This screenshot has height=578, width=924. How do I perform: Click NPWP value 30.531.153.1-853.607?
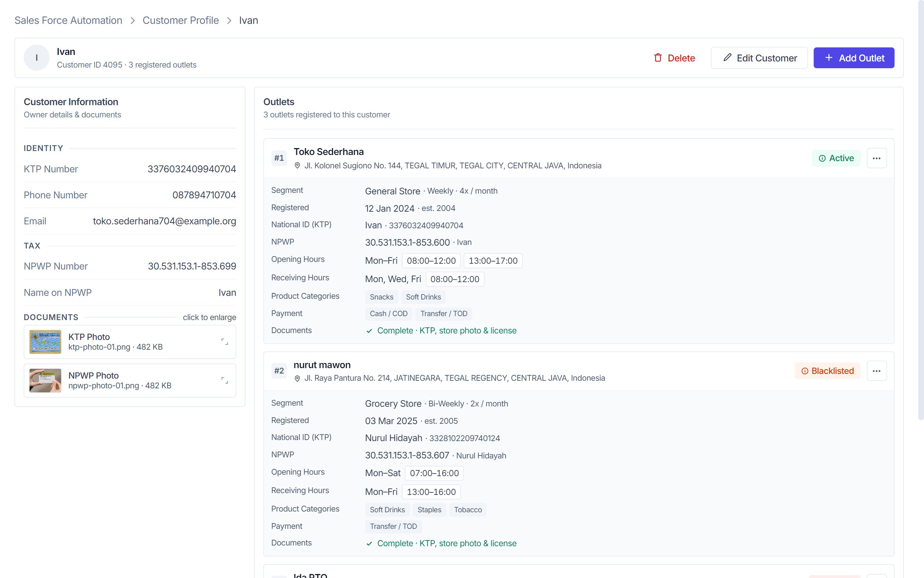pos(407,455)
